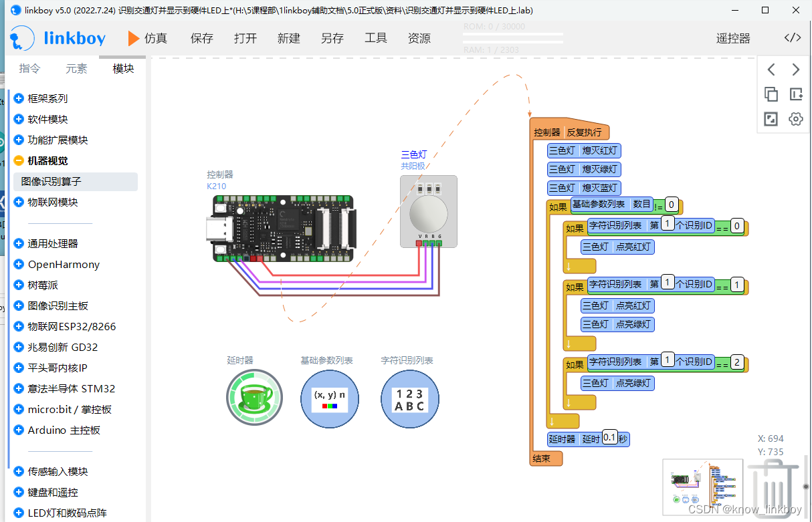
Task: Open the 遥控器 button
Action: [733, 38]
